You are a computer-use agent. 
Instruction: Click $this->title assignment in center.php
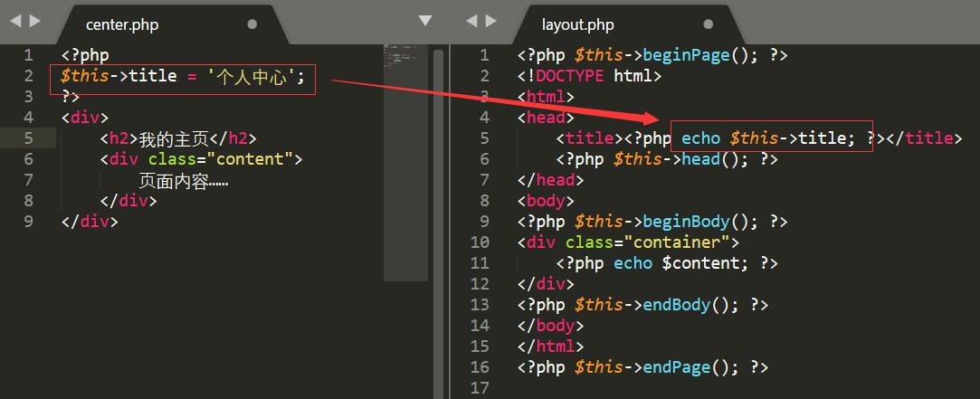coord(183,76)
